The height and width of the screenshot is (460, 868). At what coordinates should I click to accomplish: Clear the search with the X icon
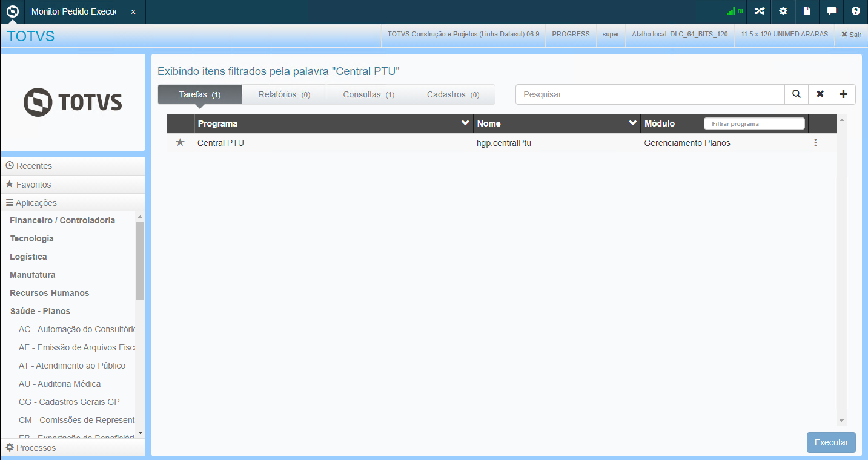(820, 94)
